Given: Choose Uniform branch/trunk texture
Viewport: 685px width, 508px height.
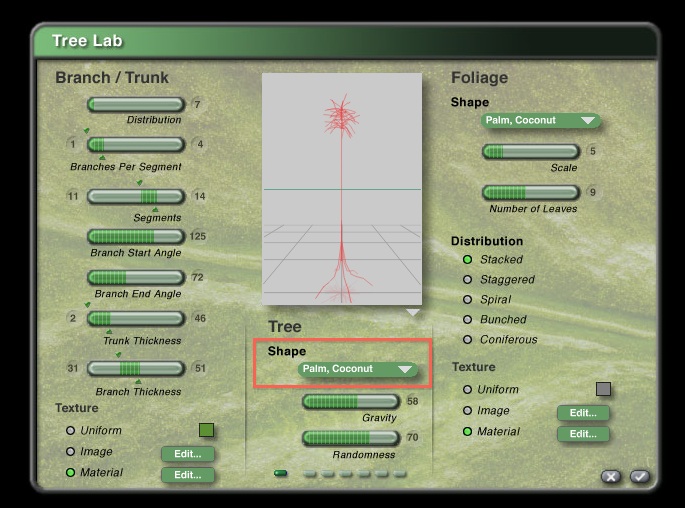Looking at the screenshot, I should (70, 431).
